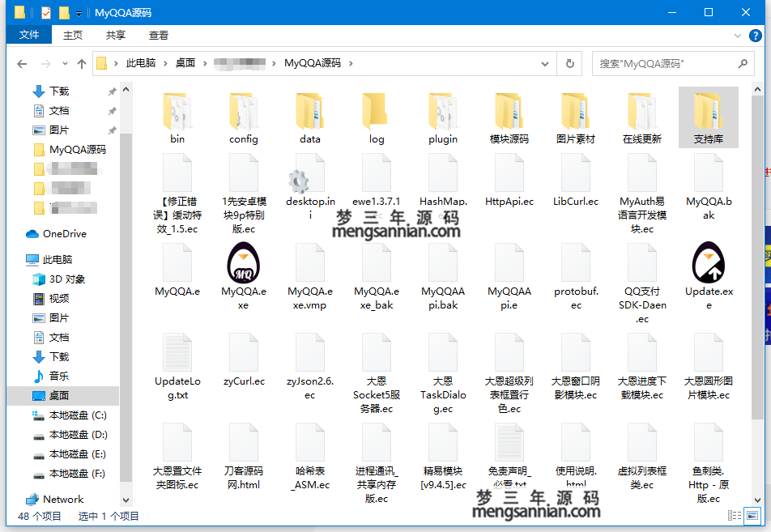Select zyJson2.6.ec file

click(309, 366)
